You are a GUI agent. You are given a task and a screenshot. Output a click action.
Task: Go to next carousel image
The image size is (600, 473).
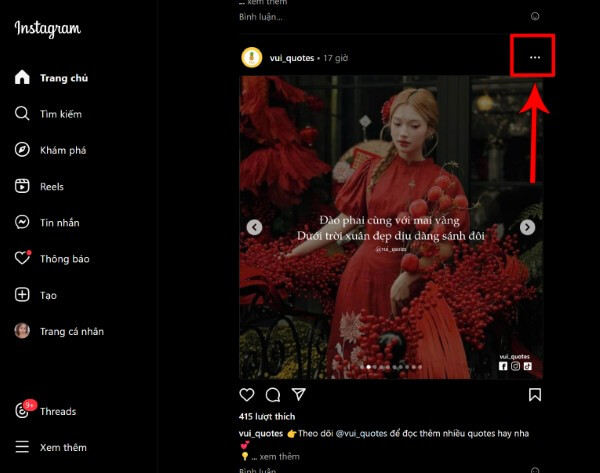528,227
